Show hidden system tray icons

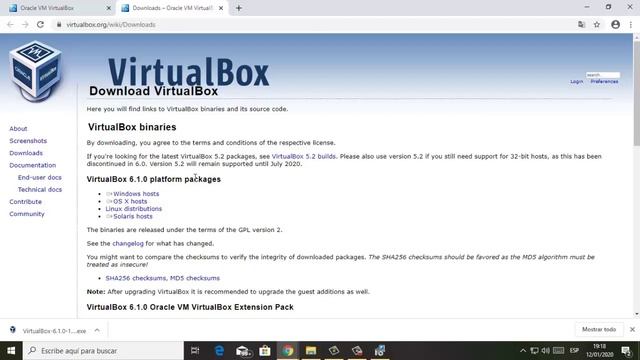[x=523, y=351]
